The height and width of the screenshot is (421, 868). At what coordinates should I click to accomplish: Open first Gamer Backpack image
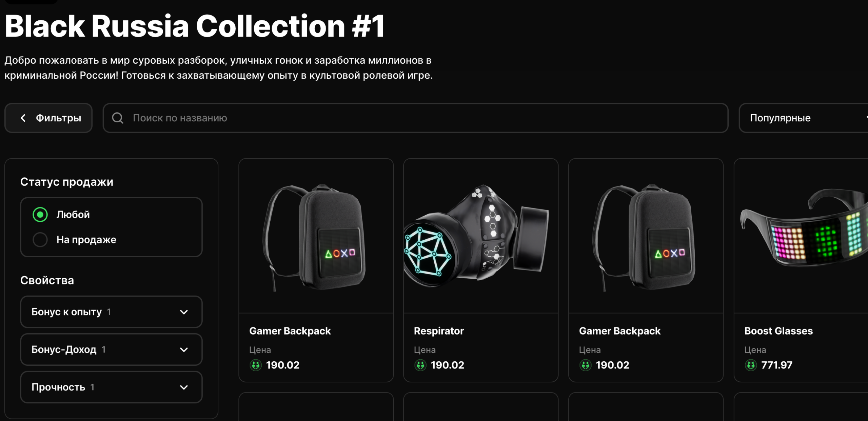click(316, 236)
